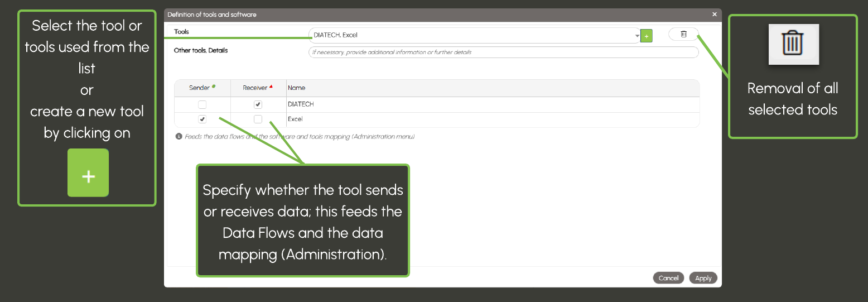Screen dimensions: 868x302
Task: Click the small green plus button beside Tools field
Action: pyautogui.click(x=647, y=36)
